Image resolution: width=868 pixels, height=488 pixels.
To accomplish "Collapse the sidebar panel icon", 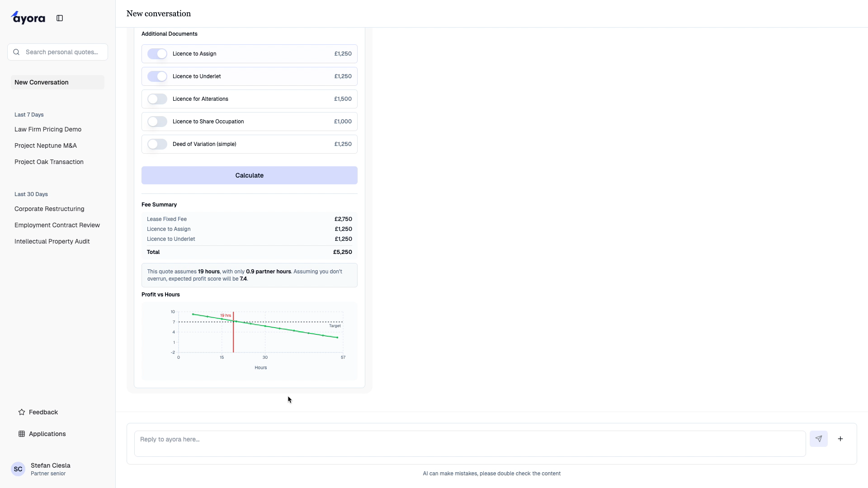I will point(60,18).
